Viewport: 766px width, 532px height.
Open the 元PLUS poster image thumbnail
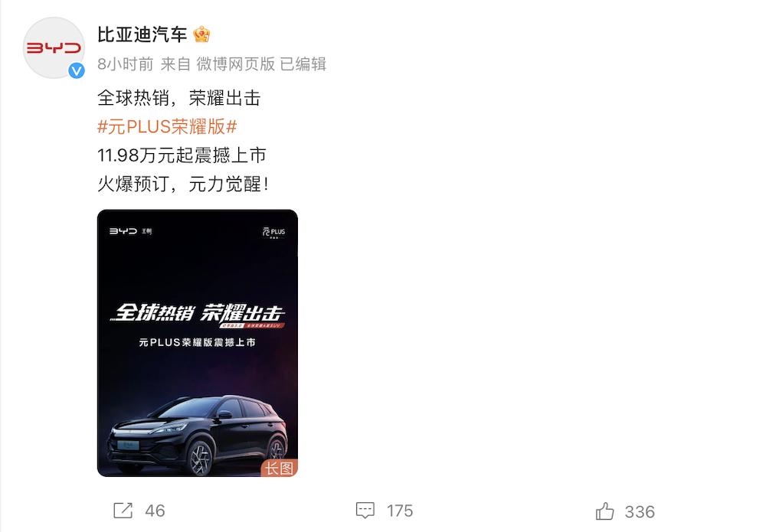[198, 343]
